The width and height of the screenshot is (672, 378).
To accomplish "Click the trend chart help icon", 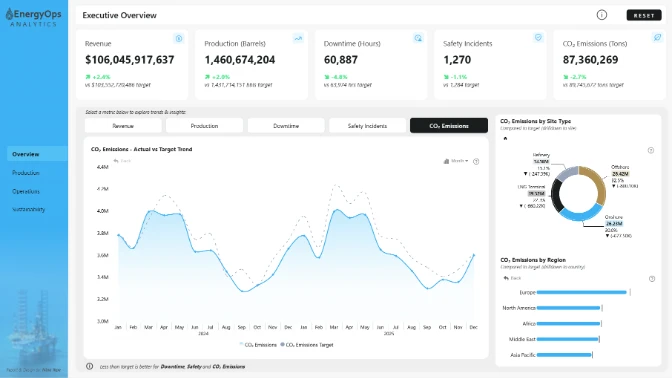I will pos(476,162).
